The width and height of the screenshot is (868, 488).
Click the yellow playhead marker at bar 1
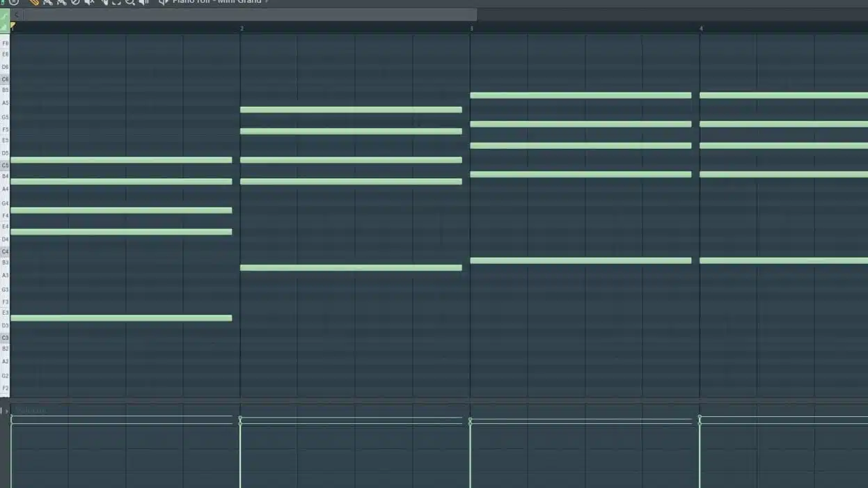pyautogui.click(x=13, y=26)
